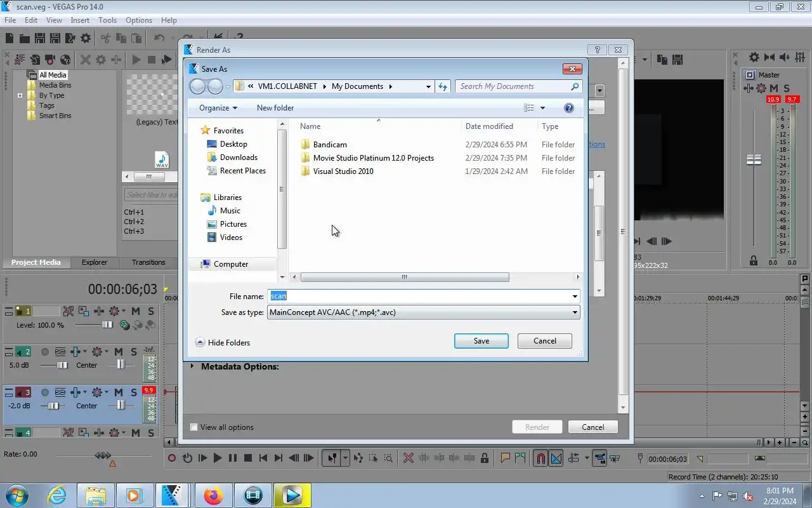Solo video track 1 with S button
812x508 pixels.
(x=151, y=311)
